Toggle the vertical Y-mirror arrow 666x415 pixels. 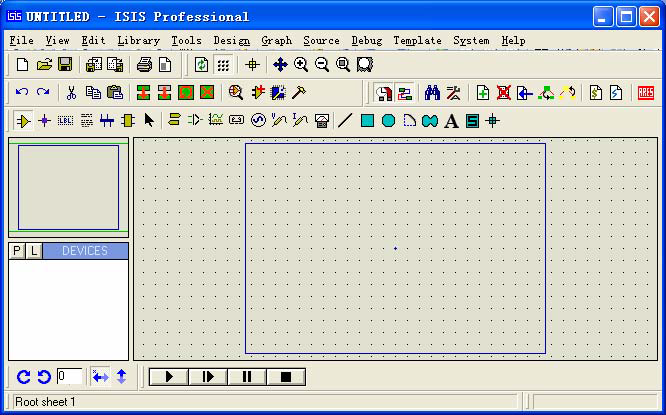click(121, 377)
